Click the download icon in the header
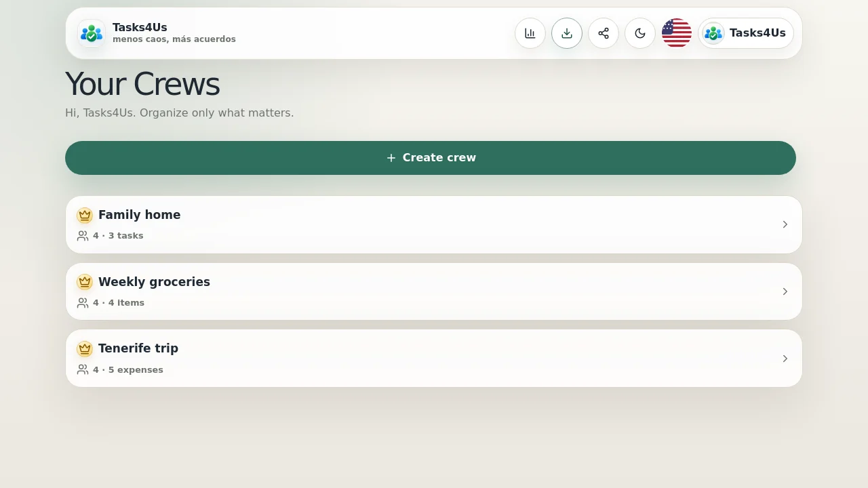The width and height of the screenshot is (868, 488). [567, 33]
